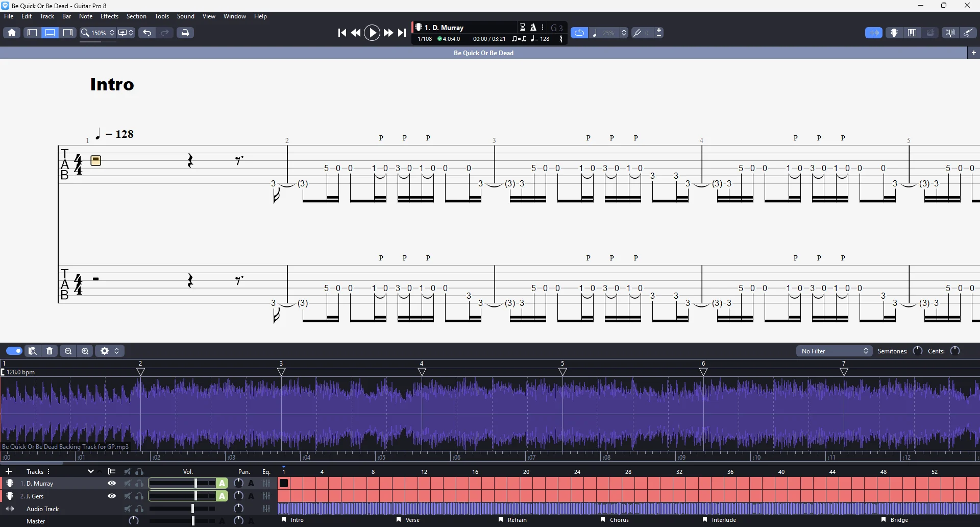Open the D. Murray equalizer
Screen dimensions: 980x527
pos(266,483)
